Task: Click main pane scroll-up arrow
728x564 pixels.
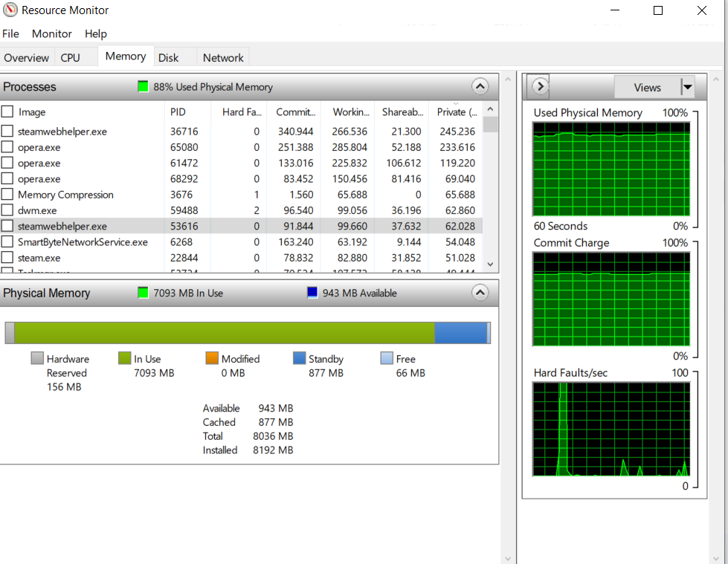Action: [x=507, y=80]
